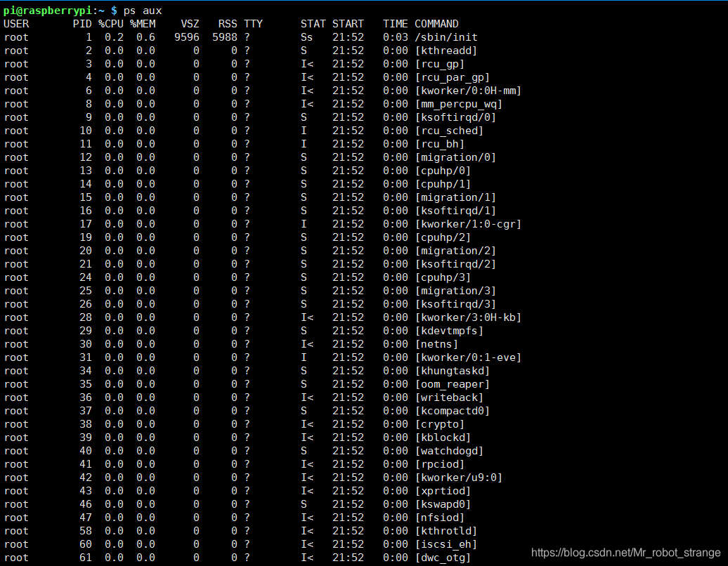728x566 pixels.
Task: Click the [kthrotld] process name
Action: (x=446, y=531)
